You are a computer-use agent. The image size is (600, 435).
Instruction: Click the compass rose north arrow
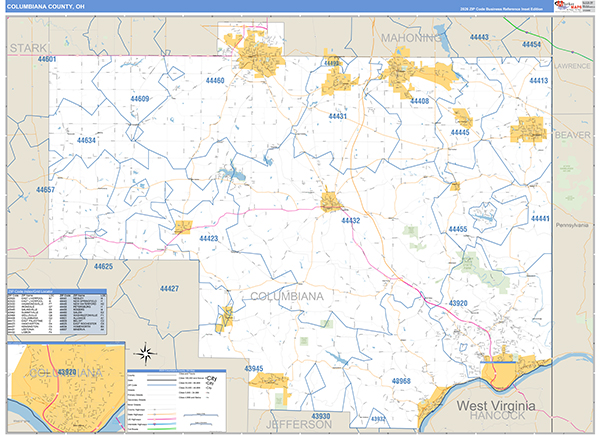[146, 353]
